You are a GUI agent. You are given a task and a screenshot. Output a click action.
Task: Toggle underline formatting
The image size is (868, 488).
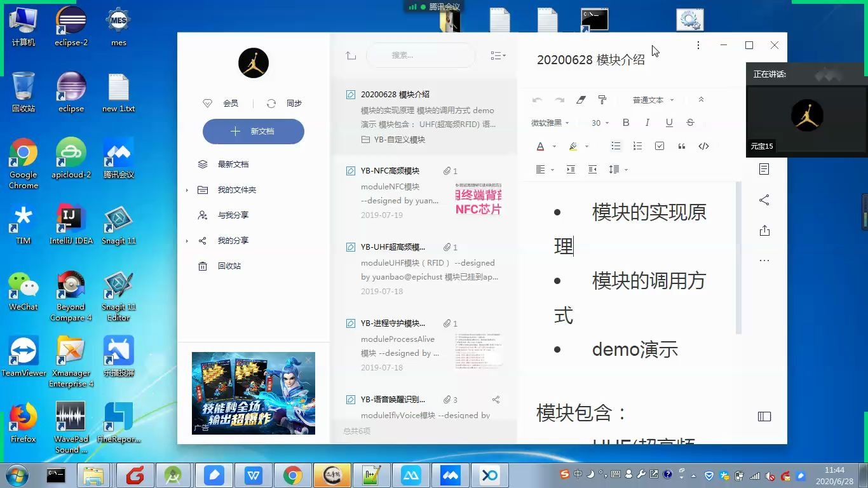point(668,123)
